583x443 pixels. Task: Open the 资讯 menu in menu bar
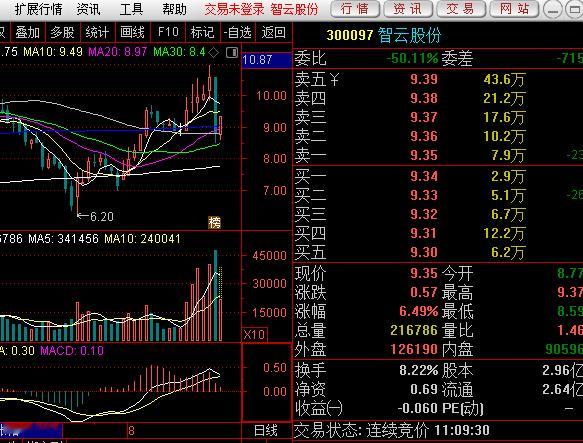click(x=88, y=9)
